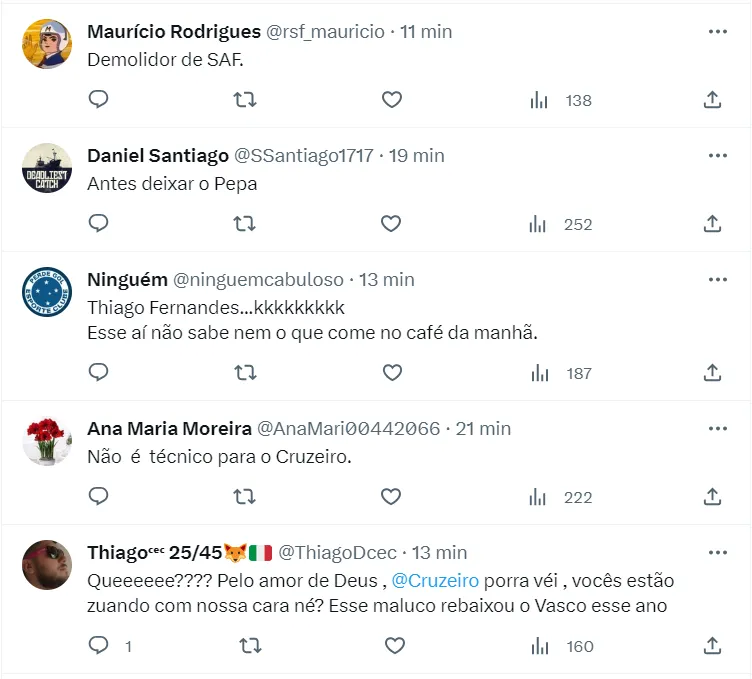Open the 21 min timestamp on Ana's tweet
This screenshot has height=679, width=752.
[x=483, y=429]
